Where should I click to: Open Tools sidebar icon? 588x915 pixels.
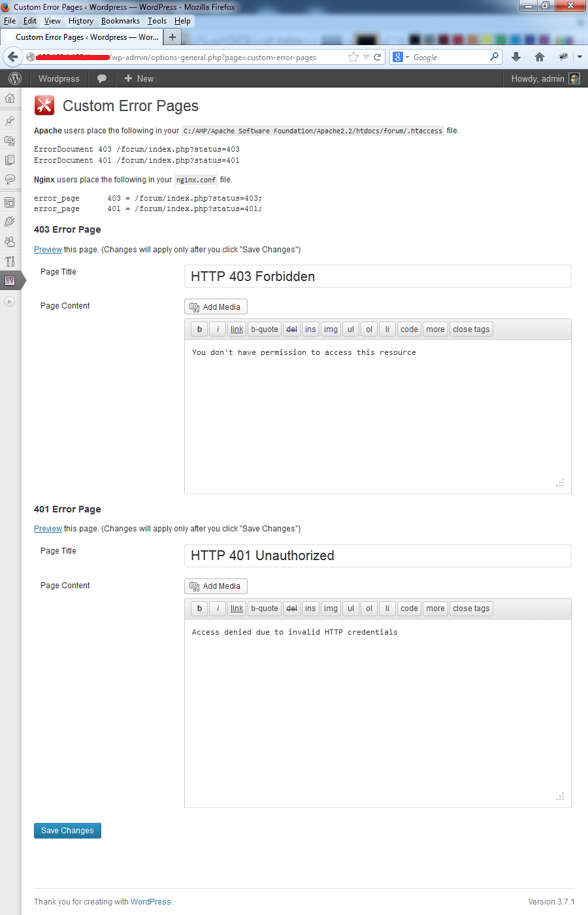[10, 261]
